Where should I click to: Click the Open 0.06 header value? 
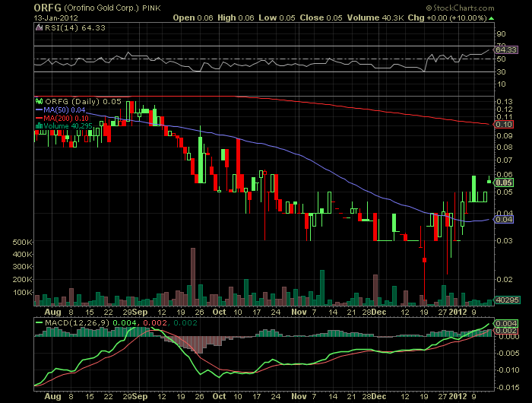[x=193, y=18]
